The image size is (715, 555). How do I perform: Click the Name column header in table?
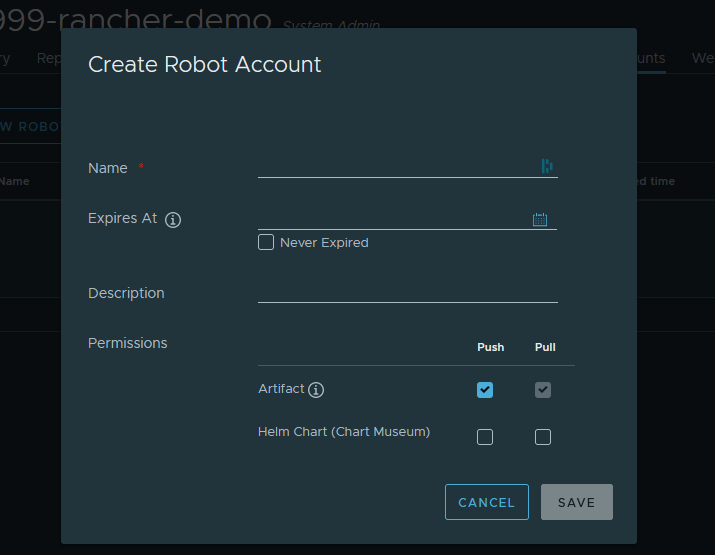tap(15, 181)
